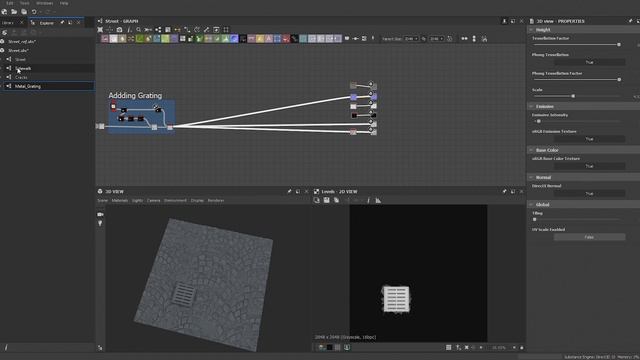Click the blue swirl node icon

pyautogui.click(x=234, y=39)
